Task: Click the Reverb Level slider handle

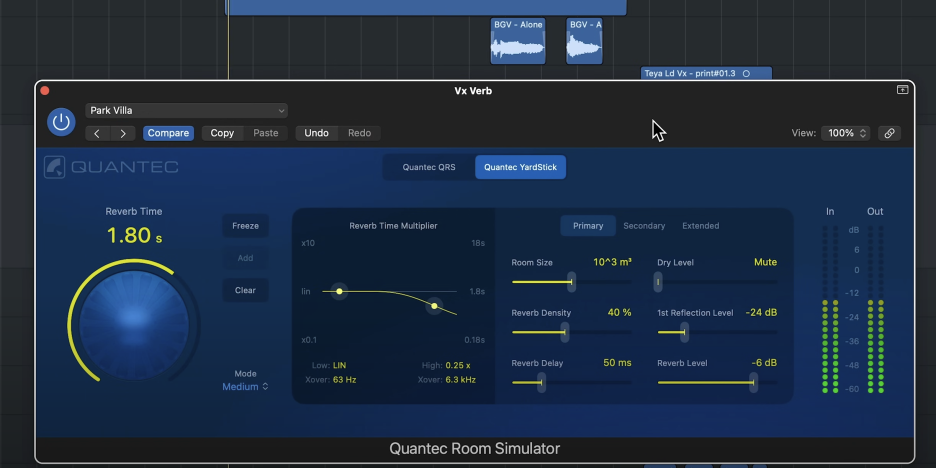Action: 753,382
